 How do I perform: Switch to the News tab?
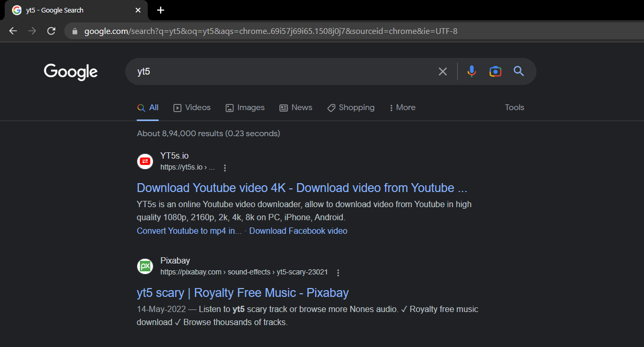296,107
